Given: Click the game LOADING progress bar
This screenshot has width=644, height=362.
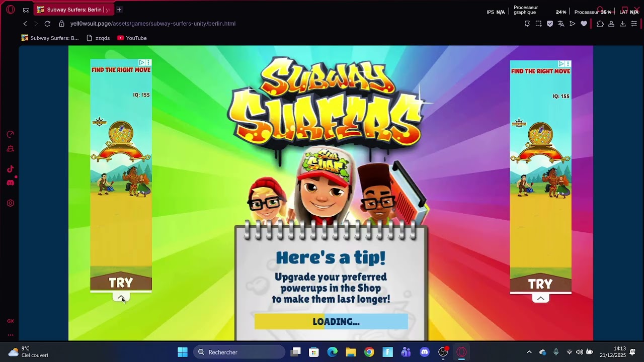Looking at the screenshot, I should 331,322.
